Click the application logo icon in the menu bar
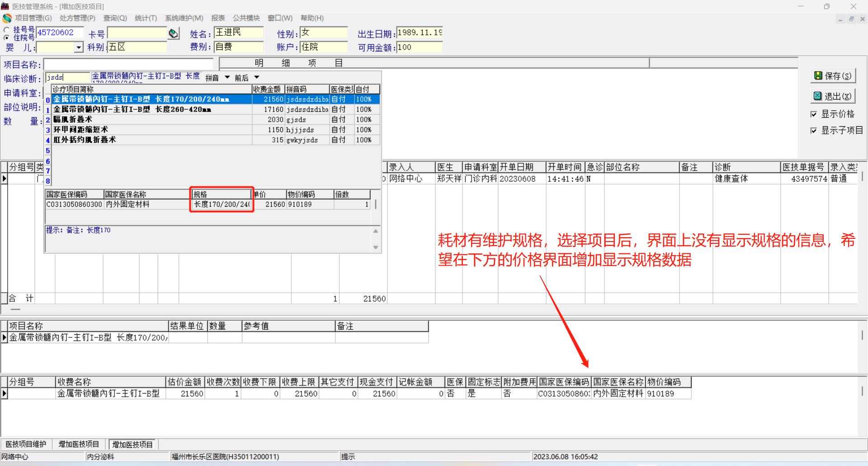Image resolution: width=868 pixels, height=466 pixels. pyautogui.click(x=7, y=18)
